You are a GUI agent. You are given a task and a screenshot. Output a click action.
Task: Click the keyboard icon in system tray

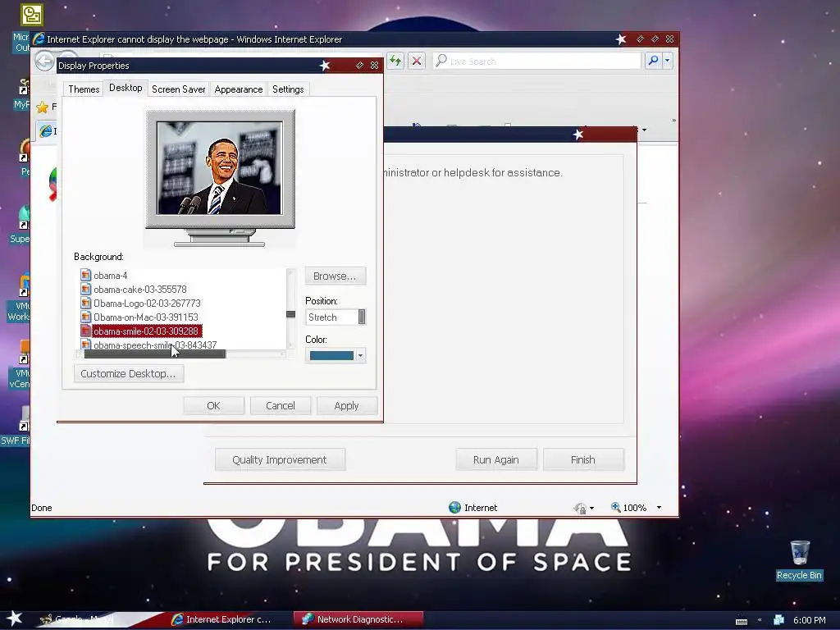tap(742, 621)
